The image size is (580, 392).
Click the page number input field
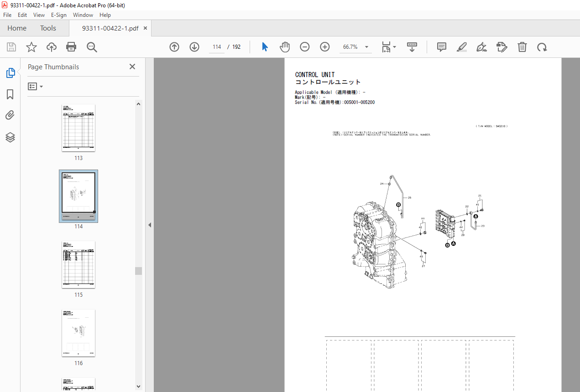point(217,47)
